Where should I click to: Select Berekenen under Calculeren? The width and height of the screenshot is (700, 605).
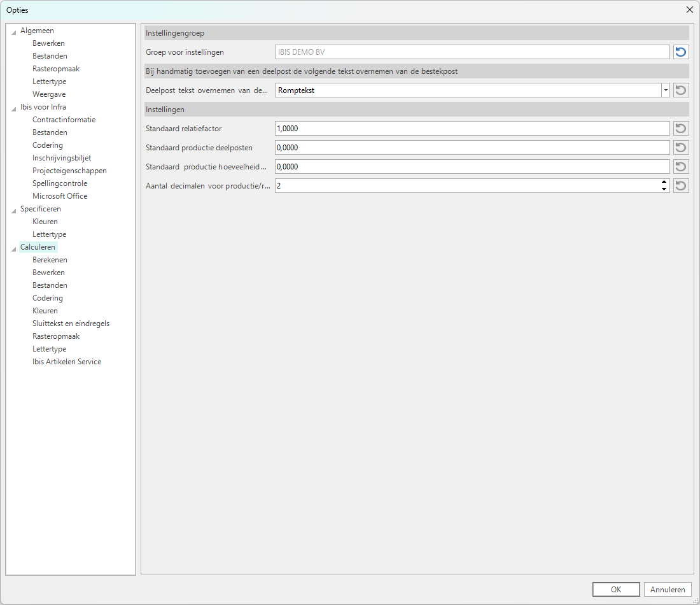coord(50,260)
